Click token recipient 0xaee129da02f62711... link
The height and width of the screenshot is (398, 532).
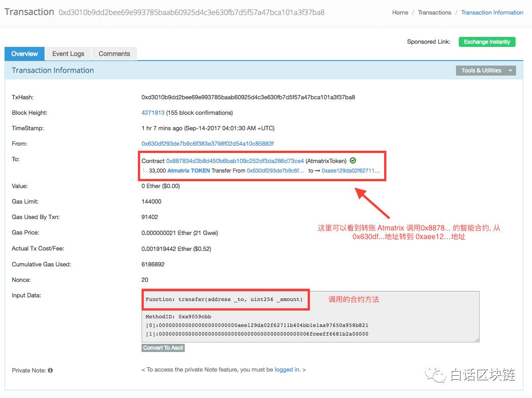(350, 170)
